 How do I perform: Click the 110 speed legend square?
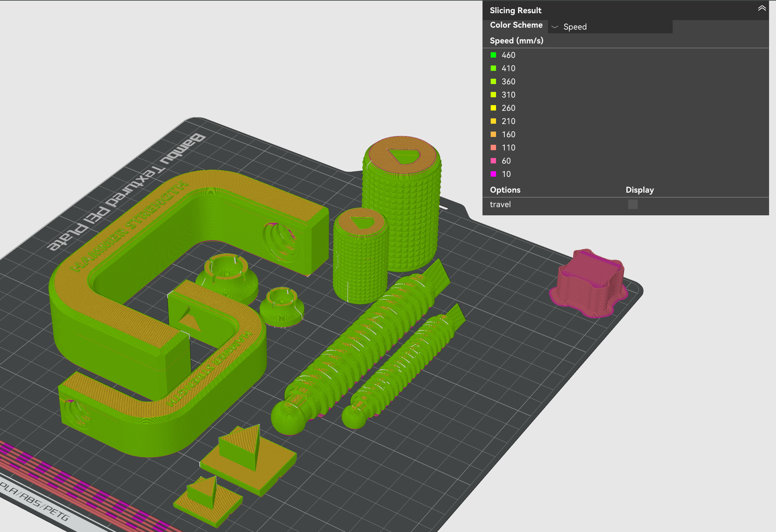[494, 147]
